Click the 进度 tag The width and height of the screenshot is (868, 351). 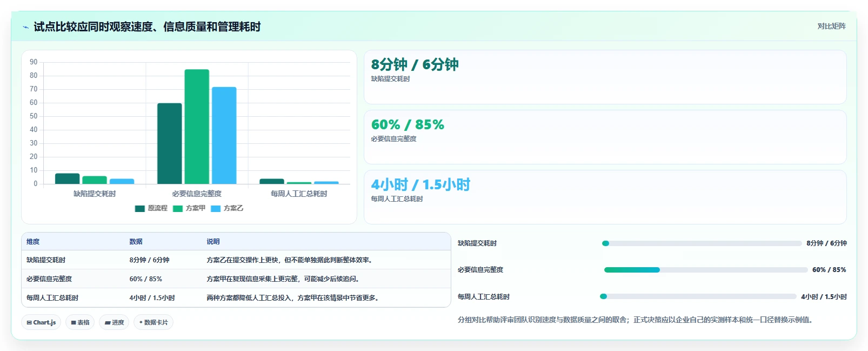(x=114, y=322)
